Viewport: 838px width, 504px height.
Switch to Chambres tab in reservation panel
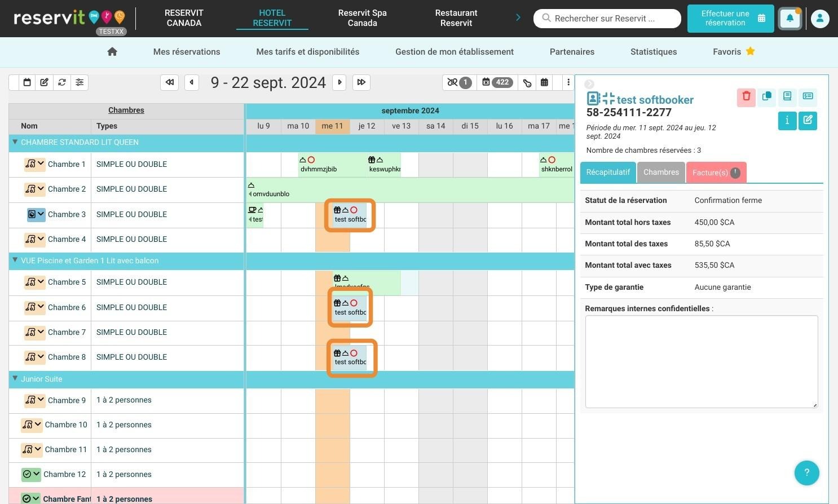coord(661,173)
